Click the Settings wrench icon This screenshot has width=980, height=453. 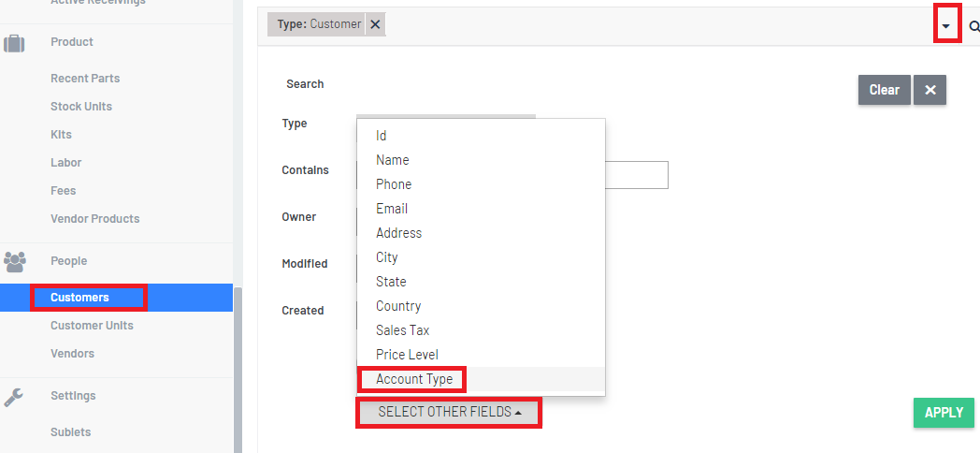point(14,397)
